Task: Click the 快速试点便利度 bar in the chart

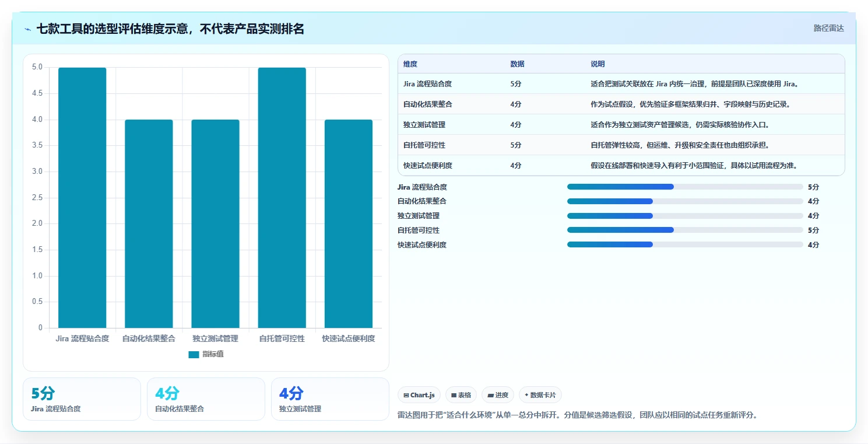Action: [349, 223]
